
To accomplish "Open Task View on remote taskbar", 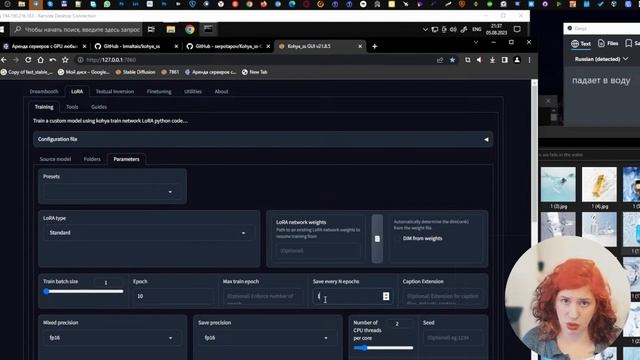I will [151, 29].
